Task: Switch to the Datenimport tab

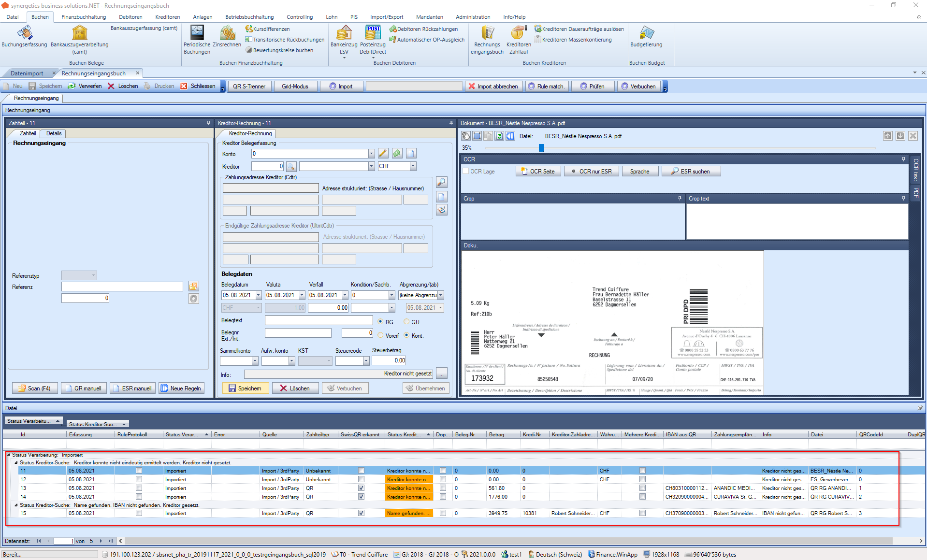Action: 27,73
